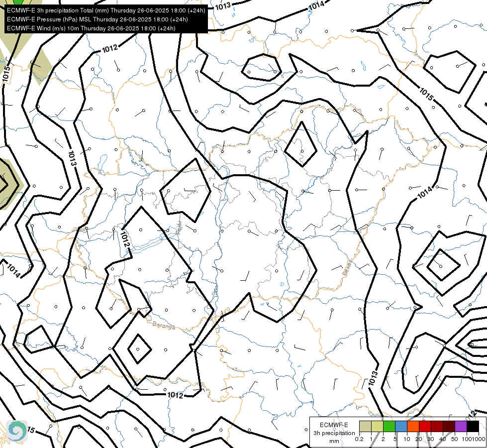Select the beige 0.2–1 mm legend swatch
Screen dimensions: 487x448
[365, 426]
